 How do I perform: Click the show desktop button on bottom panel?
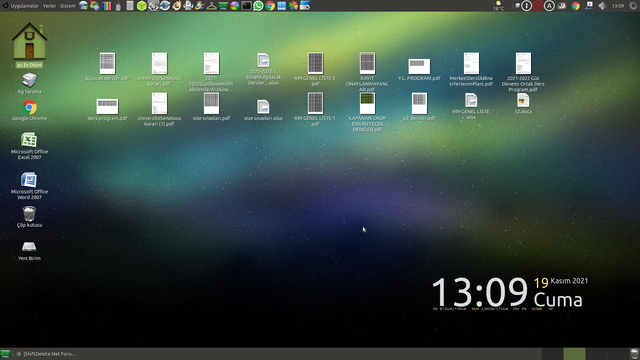tap(5, 354)
